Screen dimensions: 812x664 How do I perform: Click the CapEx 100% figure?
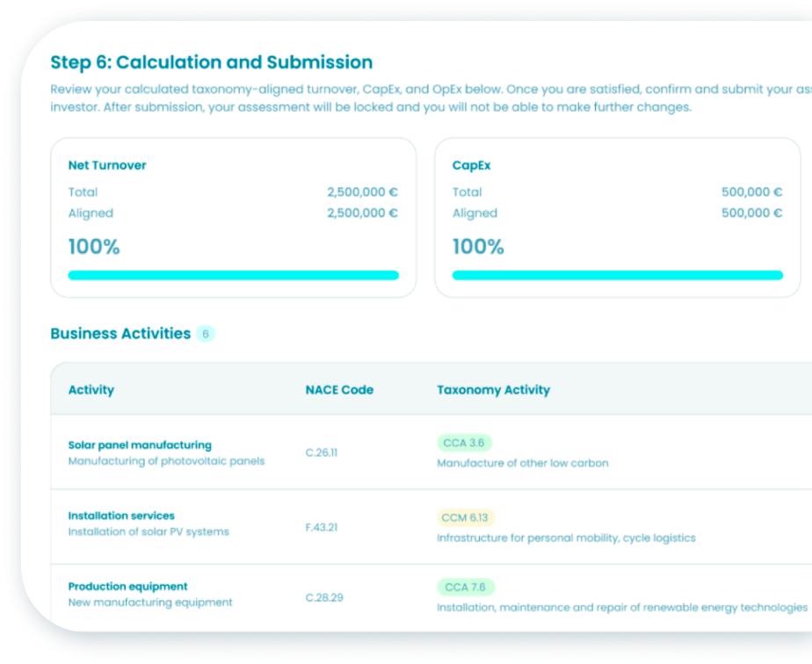click(478, 247)
